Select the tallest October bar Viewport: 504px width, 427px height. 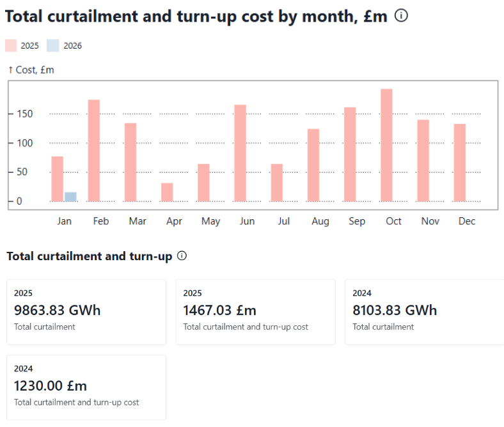(386, 145)
